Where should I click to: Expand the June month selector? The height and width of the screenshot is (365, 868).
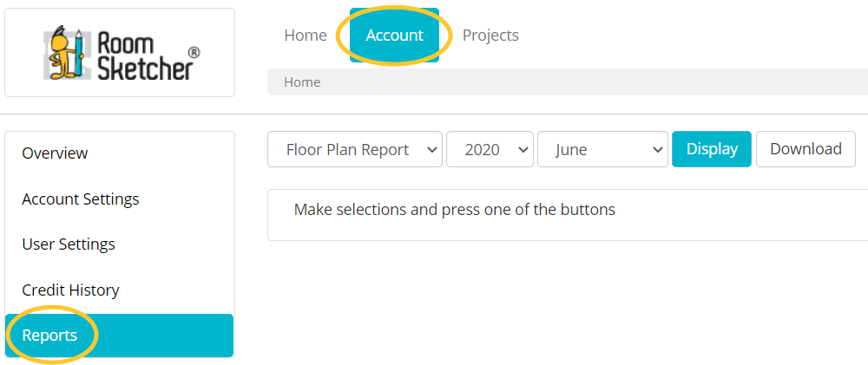pyautogui.click(x=603, y=149)
